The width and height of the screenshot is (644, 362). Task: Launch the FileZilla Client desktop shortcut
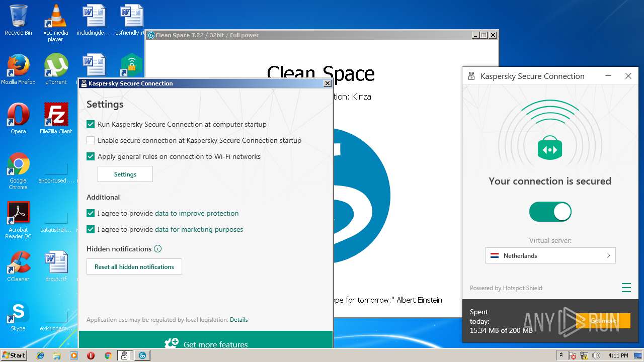[x=55, y=119]
